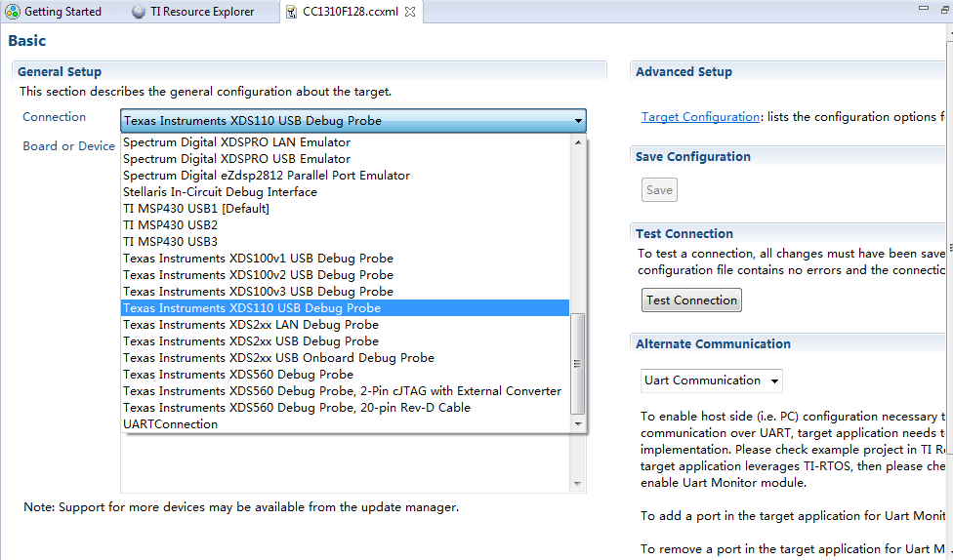953x560 pixels.
Task: Select plain Texas Instruments XDS560 Debug Probe
Action: (x=345, y=374)
